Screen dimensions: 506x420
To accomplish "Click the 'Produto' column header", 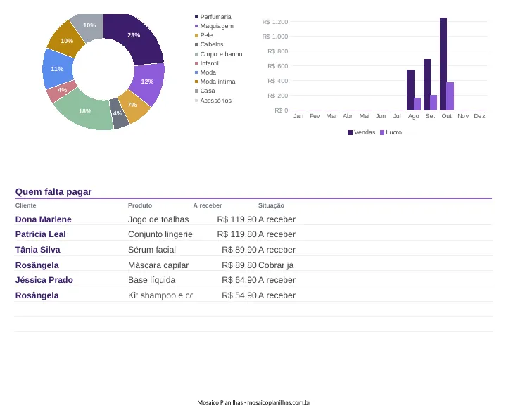I will 140,205.
